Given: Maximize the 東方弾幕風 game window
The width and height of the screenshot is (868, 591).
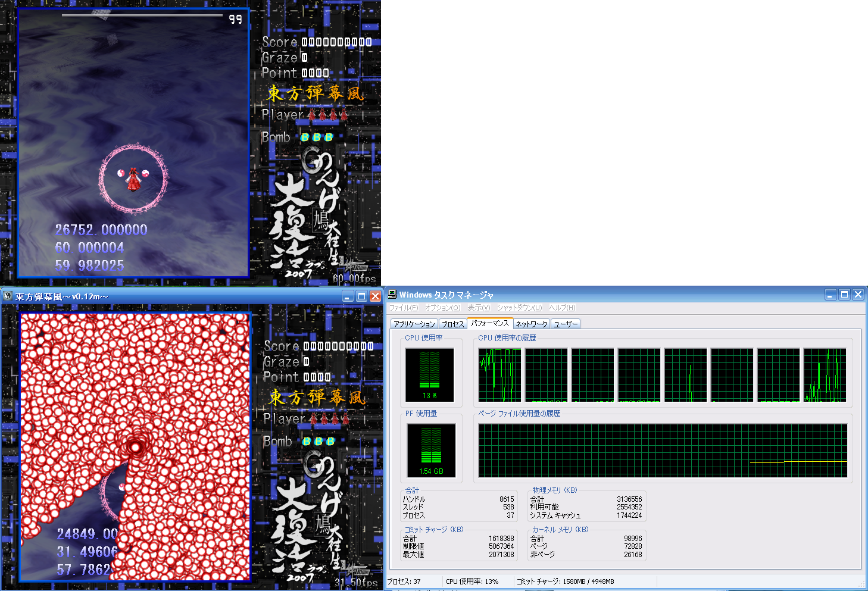Looking at the screenshot, I should (361, 296).
